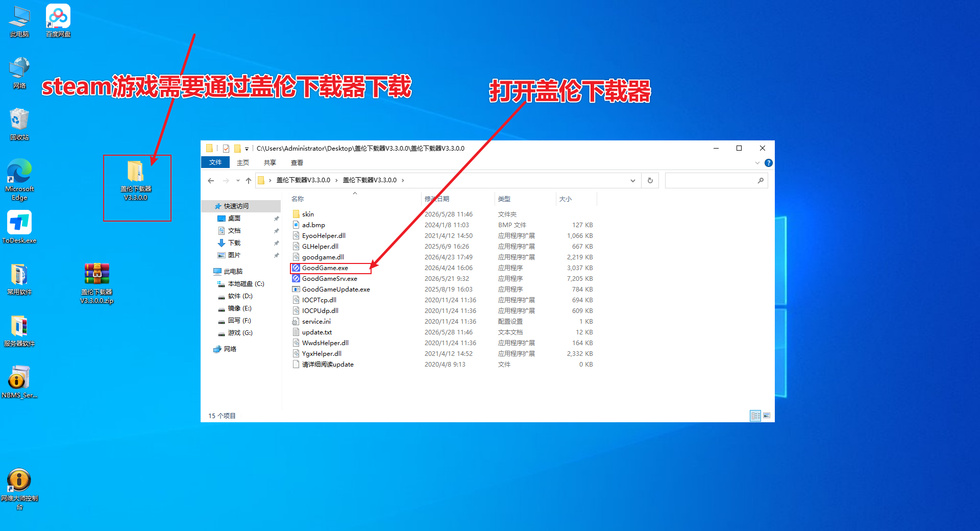Open 本地磁盘 (C:) drive
Screen dimensions: 980x531
246,284
